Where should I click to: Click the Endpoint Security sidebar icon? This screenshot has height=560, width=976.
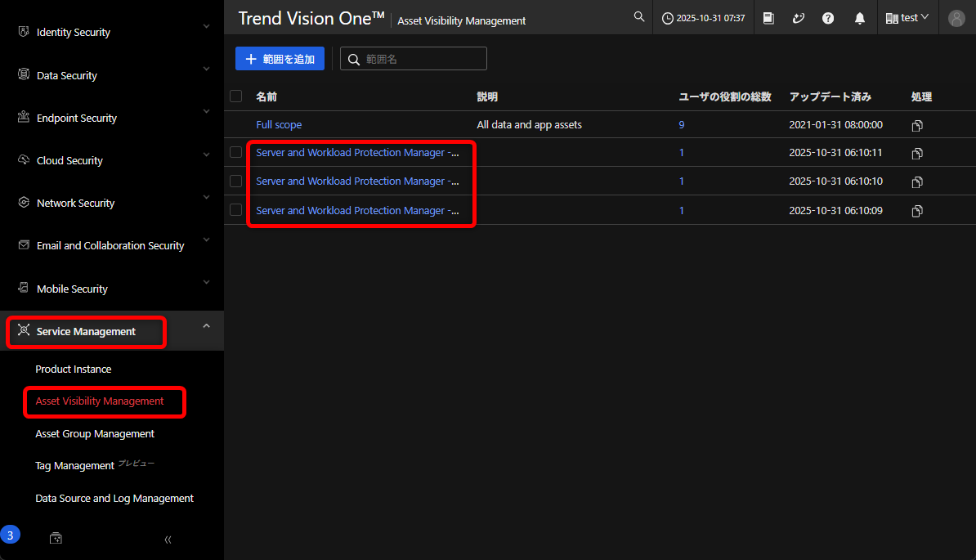[24, 116]
